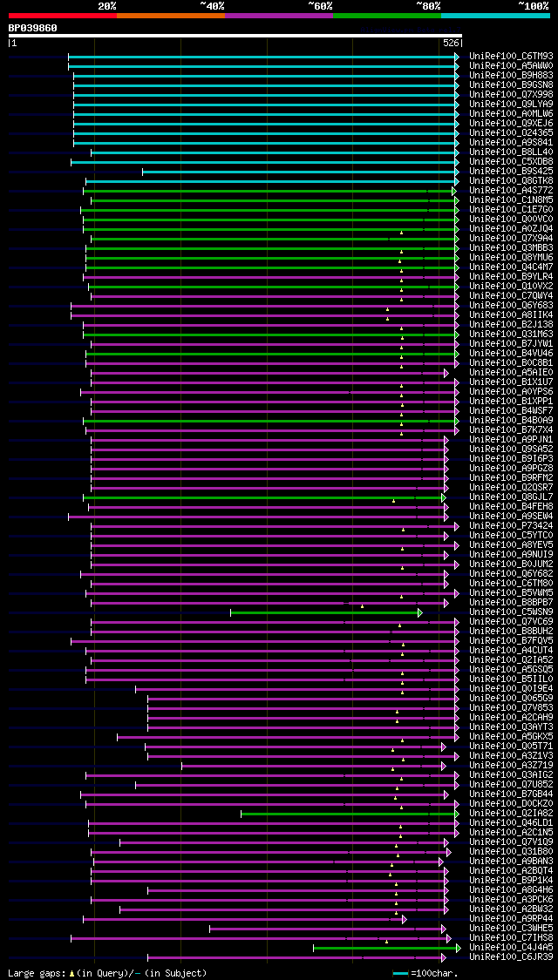Screen dimensions: 558x980
Task: Open hit UniRef100_B4WSF7
Action: tap(511, 410)
